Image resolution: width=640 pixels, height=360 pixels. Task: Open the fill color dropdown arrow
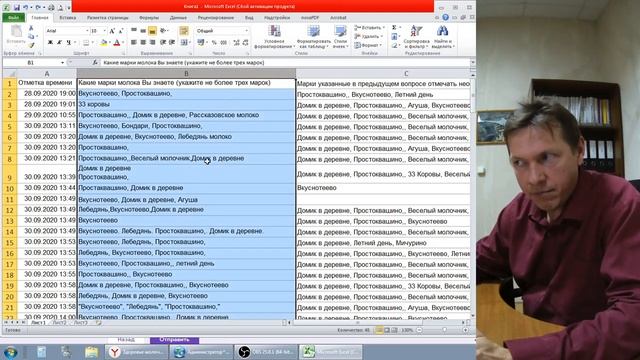point(109,42)
